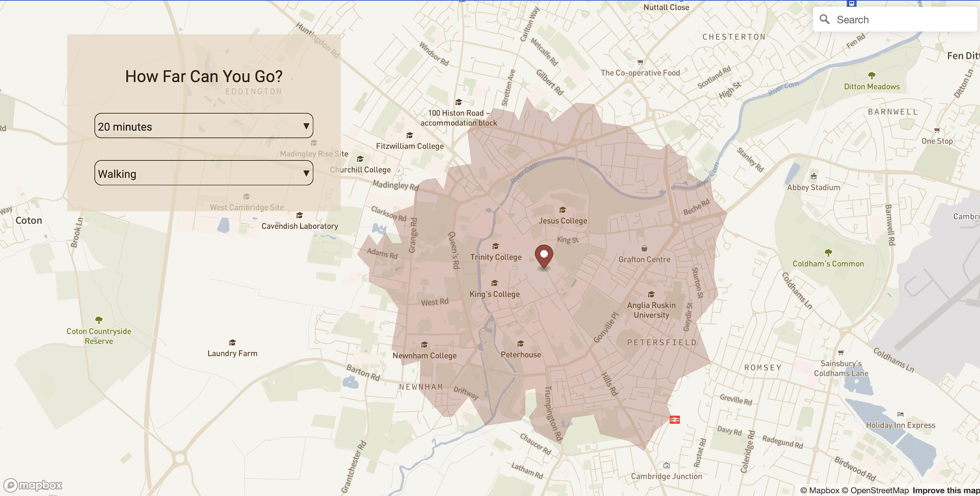Click the Anglia Ruskin University icon
The height and width of the screenshot is (496, 980).
[x=651, y=294]
